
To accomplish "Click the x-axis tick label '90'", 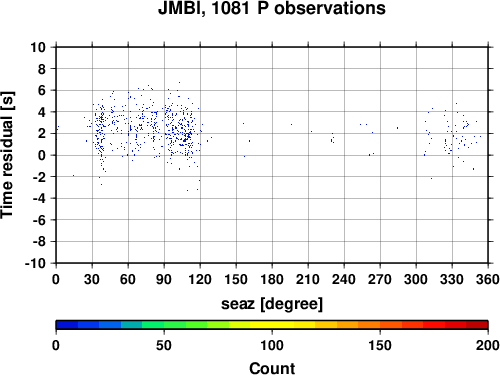I will click(x=164, y=279).
